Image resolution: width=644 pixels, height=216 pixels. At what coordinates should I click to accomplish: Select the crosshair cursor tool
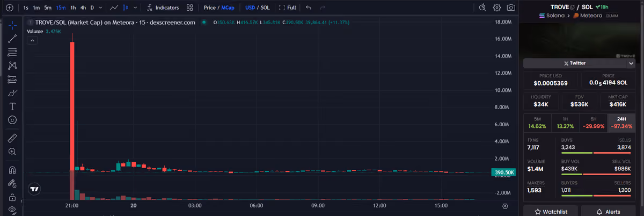click(12, 25)
